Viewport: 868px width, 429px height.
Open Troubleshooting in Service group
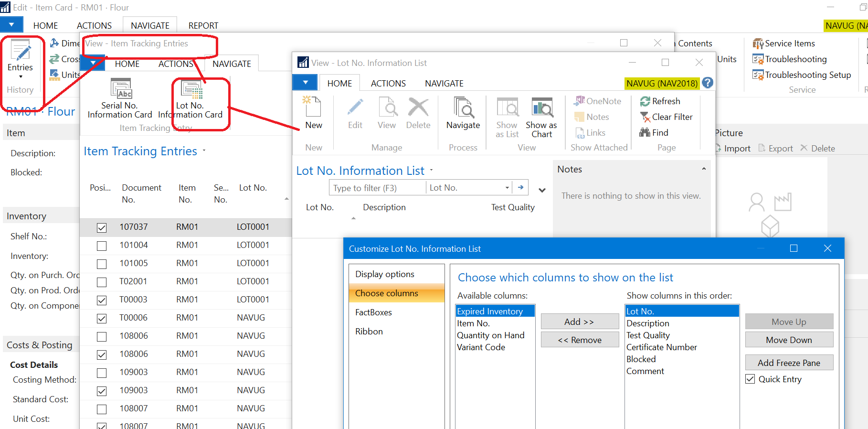790,59
